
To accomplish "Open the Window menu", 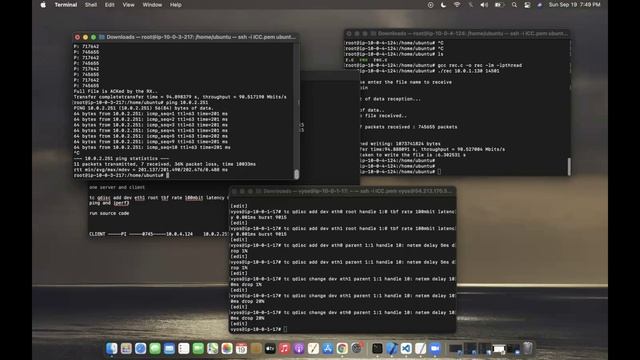I will (152, 5).
